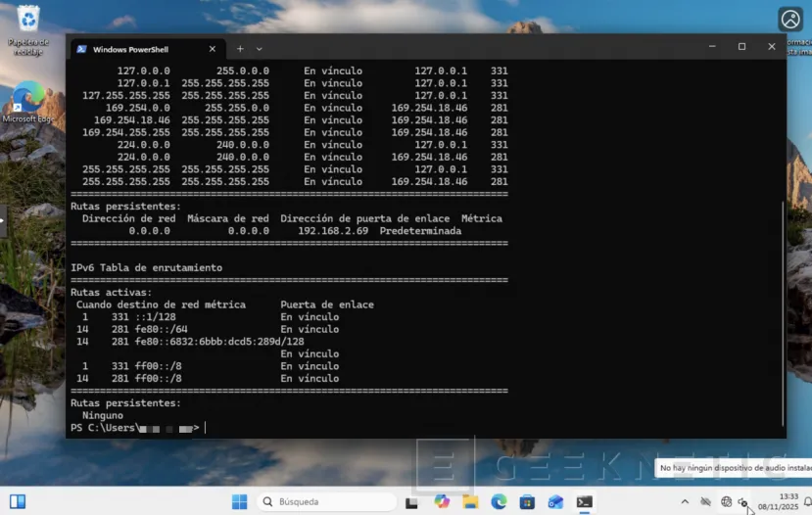Maximize the PowerShell window

click(741, 47)
